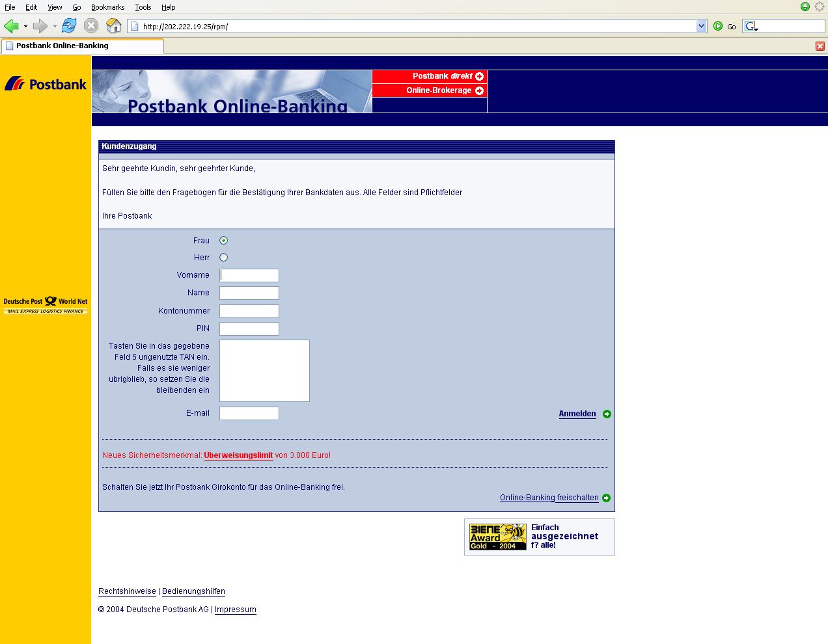Click the Online-Banking freischalten link
This screenshot has width=828, height=644.
point(549,498)
